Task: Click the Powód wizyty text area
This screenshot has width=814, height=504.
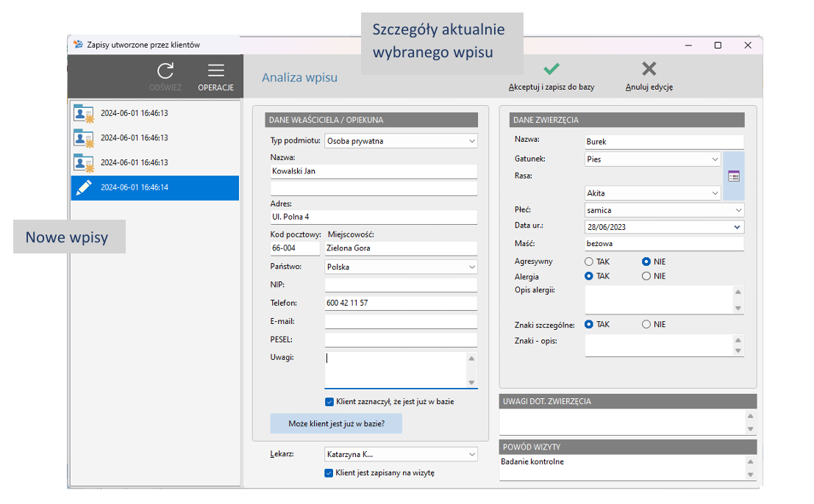Action: 622,468
